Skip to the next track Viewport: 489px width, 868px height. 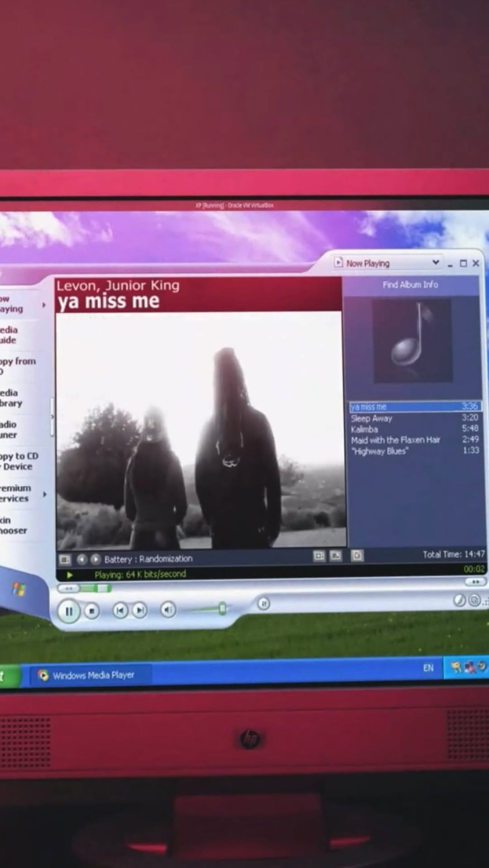click(140, 610)
